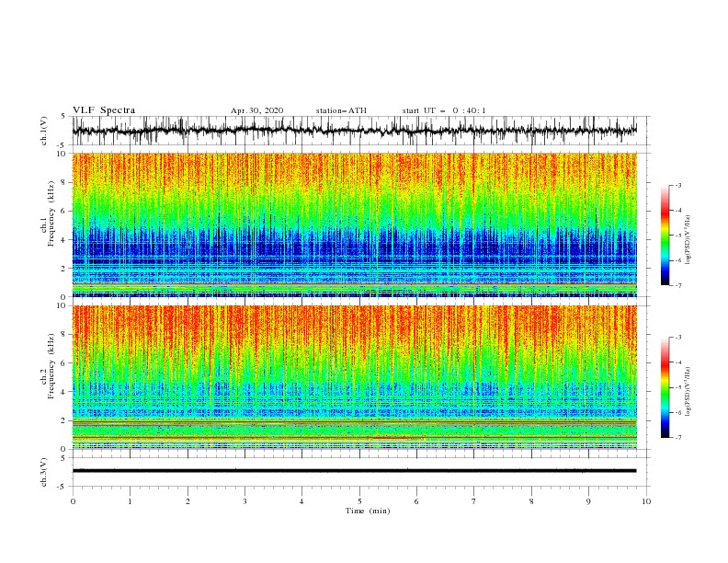Click the 8 kHz tick label of ch.2
Viewport: 728px width, 563px height.
(x=64, y=335)
